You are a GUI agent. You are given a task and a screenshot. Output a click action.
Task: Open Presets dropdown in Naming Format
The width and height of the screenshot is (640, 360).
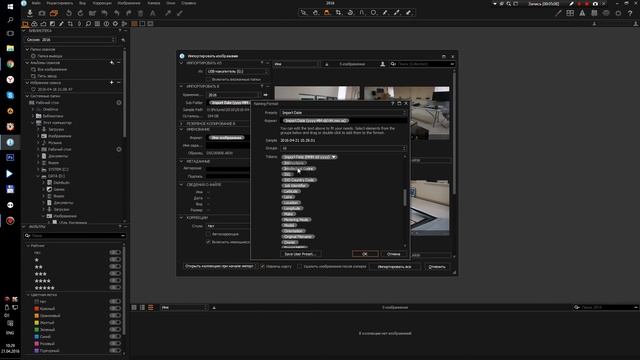coord(343,113)
